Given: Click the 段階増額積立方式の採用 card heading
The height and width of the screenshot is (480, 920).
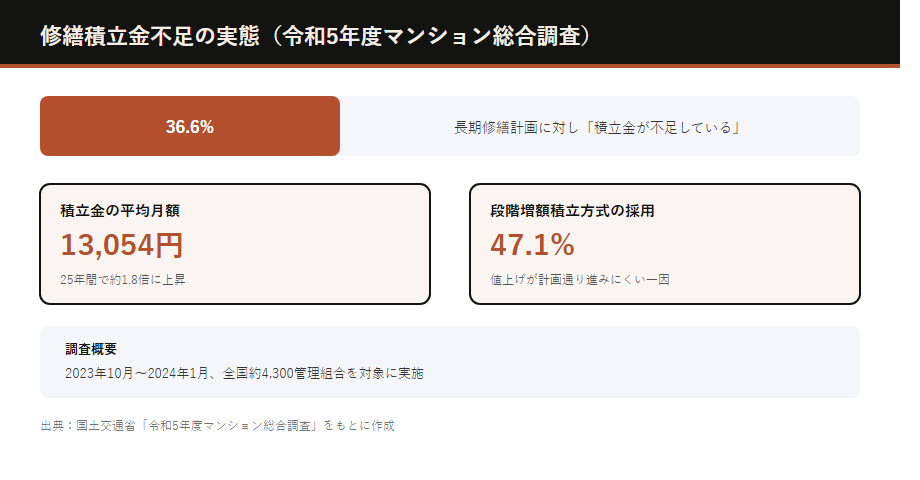Looking at the screenshot, I should tap(572, 211).
